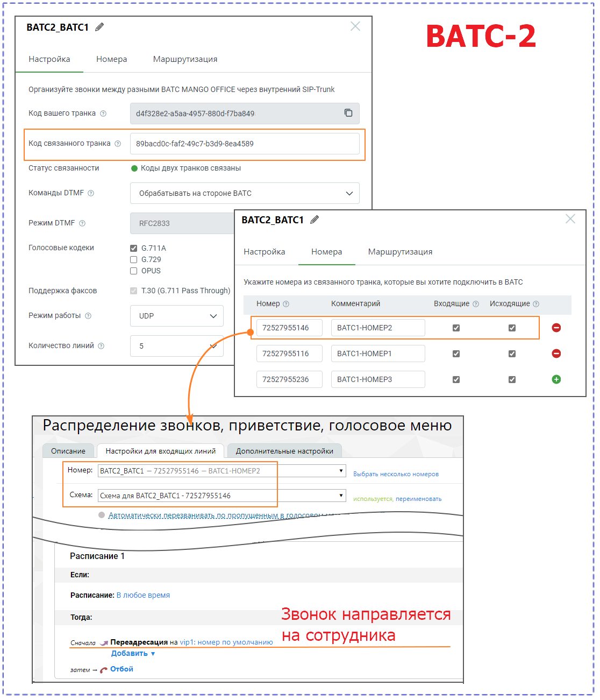The image size is (600, 700).
Task: Switch to Маршрутизация tab in top-left window
Action: point(185,59)
